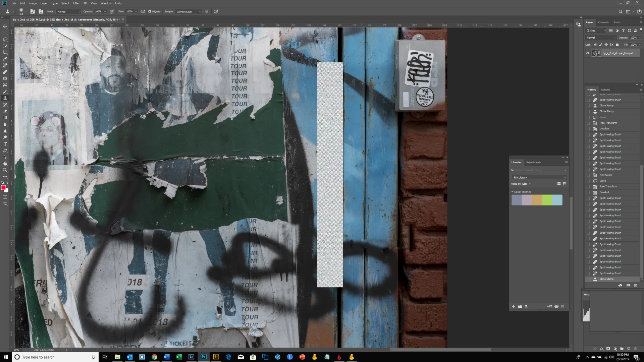Select the Hand tool
Viewport: 644px width, 362px height.
5,164
